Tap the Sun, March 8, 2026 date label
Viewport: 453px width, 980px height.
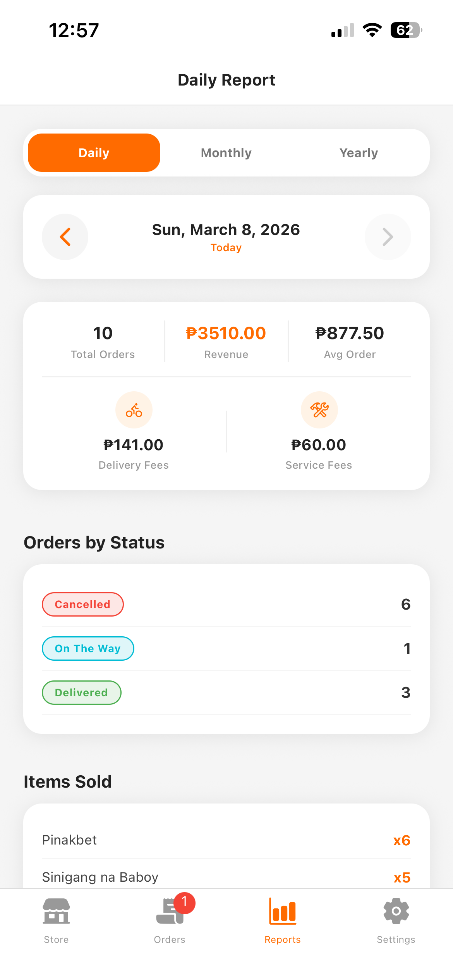226,230
